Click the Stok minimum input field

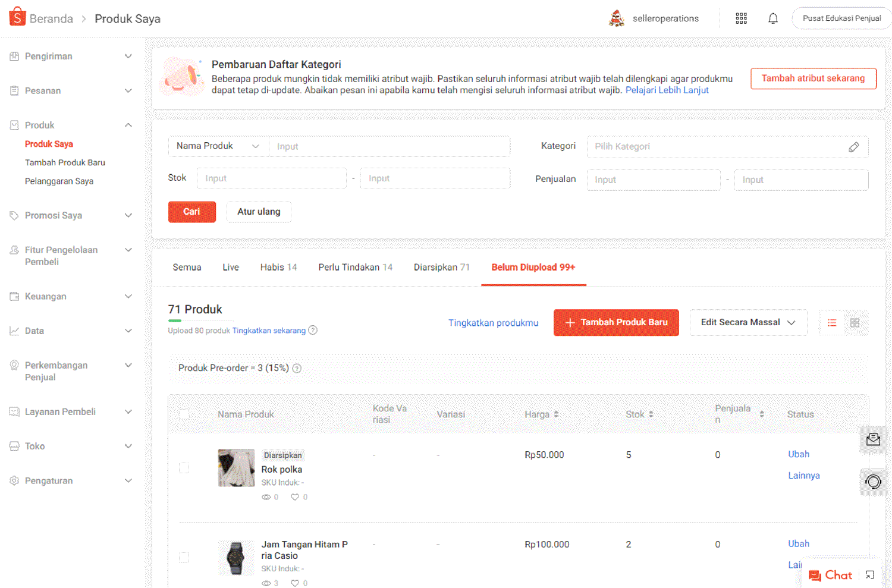(271, 178)
